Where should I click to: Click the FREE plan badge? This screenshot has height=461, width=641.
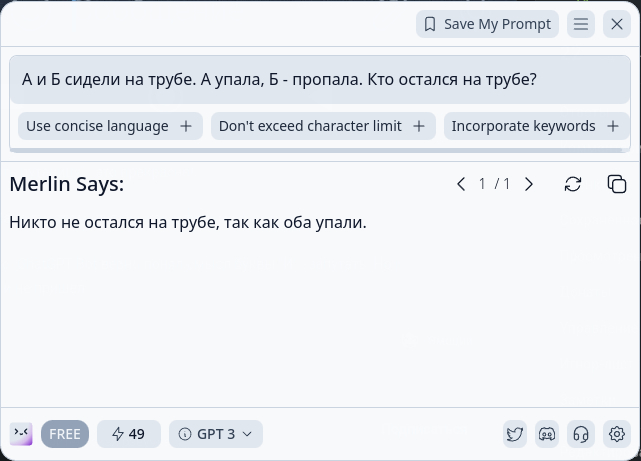tap(65, 434)
